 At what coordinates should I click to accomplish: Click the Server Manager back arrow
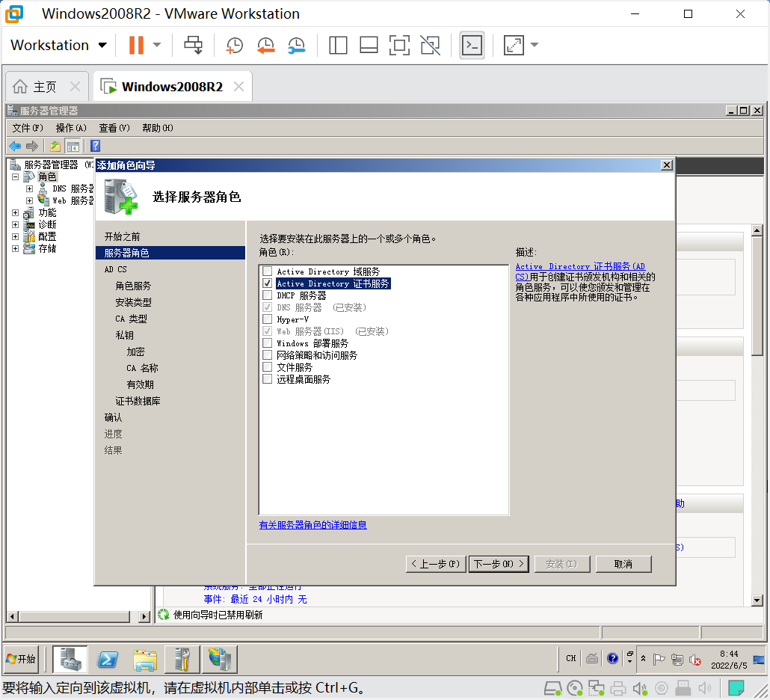(x=15, y=146)
